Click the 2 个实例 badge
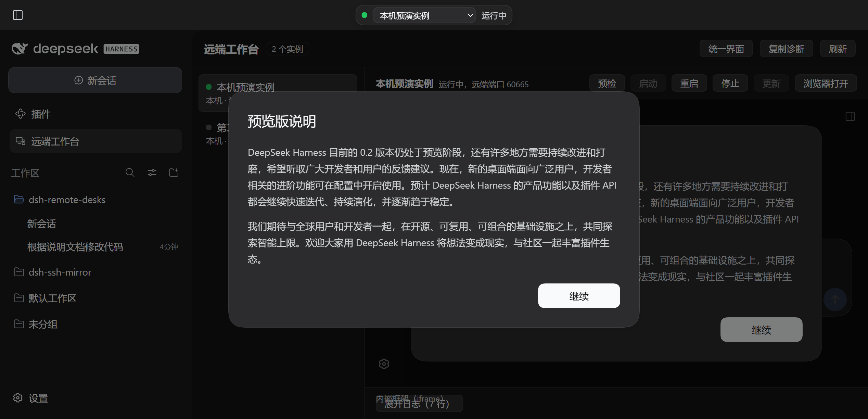 (288, 49)
